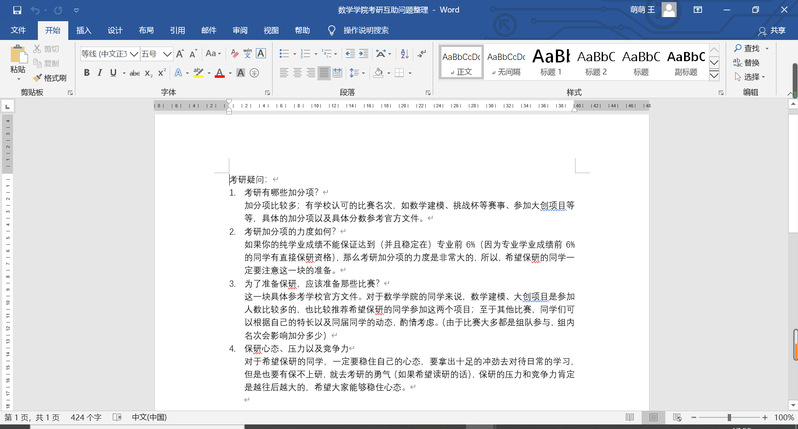The width and height of the screenshot is (798, 429).
Task: Toggle justified paragraph alignment
Action: tap(324, 73)
